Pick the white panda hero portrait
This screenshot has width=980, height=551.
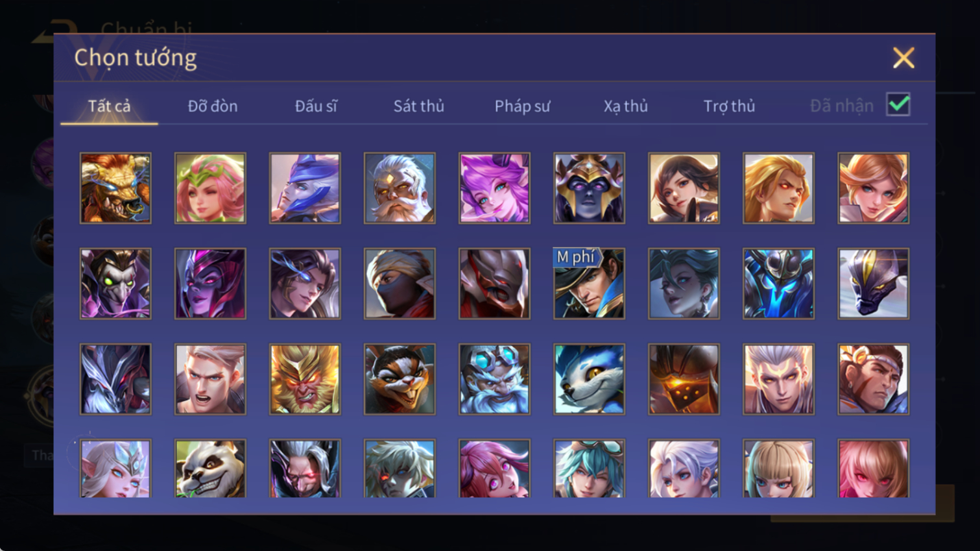[210, 469]
